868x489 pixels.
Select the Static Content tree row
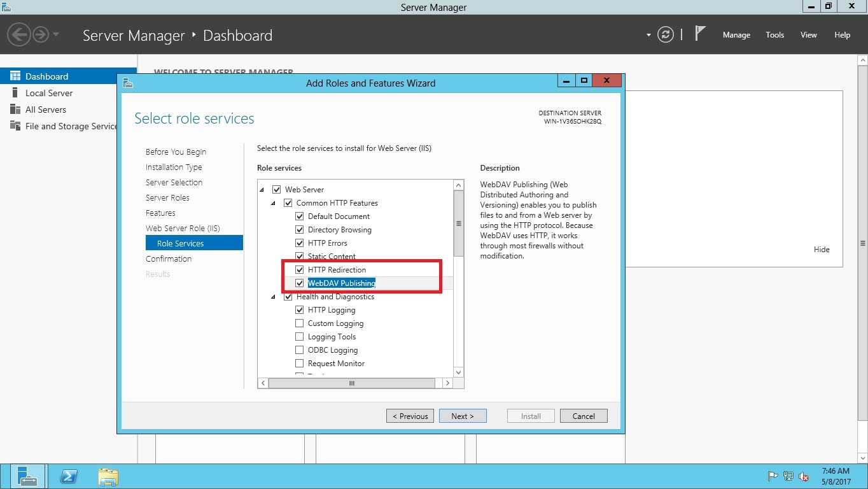click(332, 257)
